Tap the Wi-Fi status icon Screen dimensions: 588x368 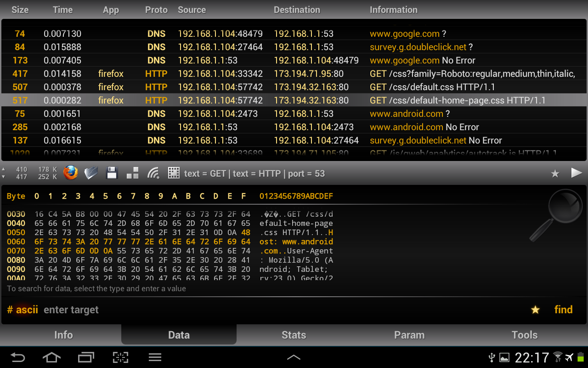558,357
